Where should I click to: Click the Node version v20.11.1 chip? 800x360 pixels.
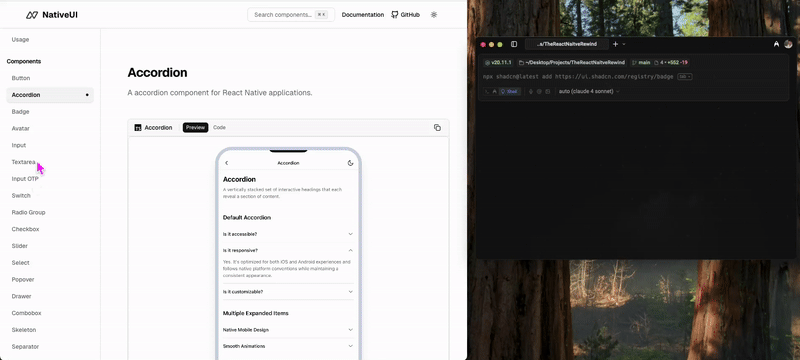[x=498, y=63]
